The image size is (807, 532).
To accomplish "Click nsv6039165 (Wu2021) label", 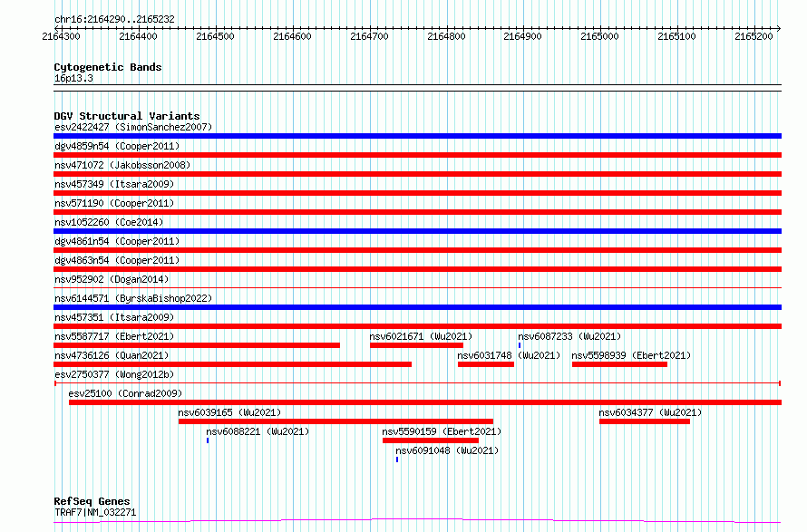I will [229, 412].
